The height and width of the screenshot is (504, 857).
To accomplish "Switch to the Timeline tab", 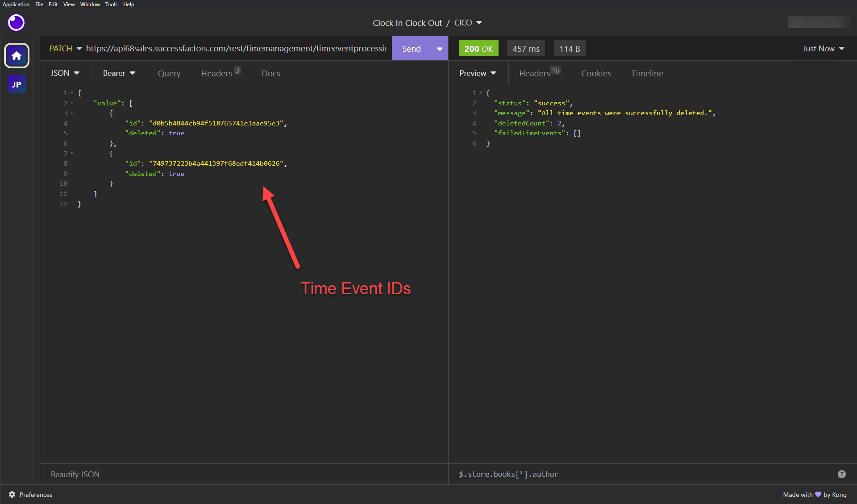I will tap(647, 73).
